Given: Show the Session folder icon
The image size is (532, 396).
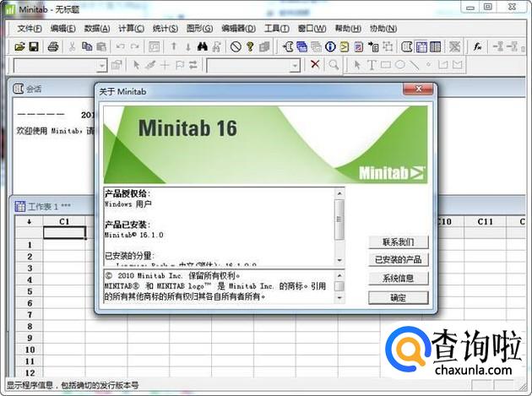Looking at the screenshot, I should pos(288,46).
